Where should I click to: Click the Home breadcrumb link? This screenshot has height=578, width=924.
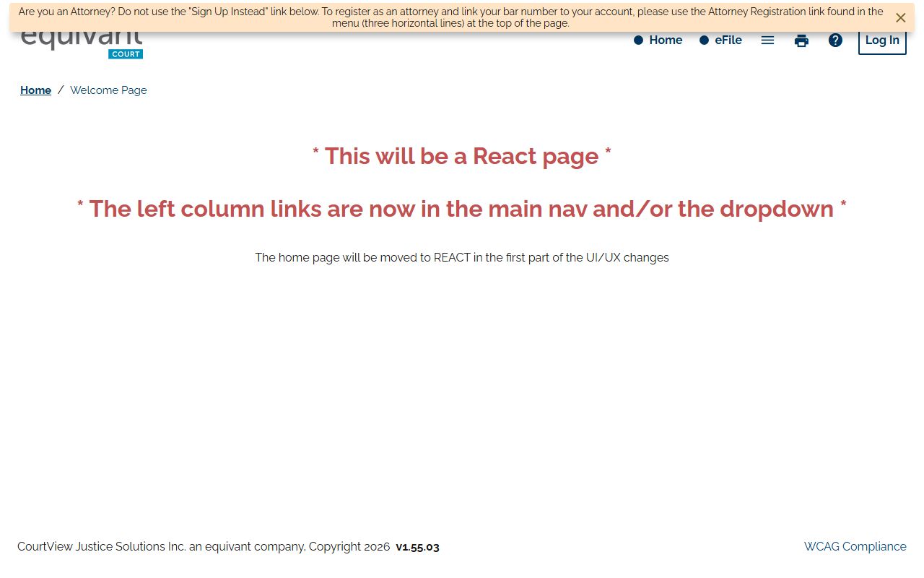coord(35,90)
